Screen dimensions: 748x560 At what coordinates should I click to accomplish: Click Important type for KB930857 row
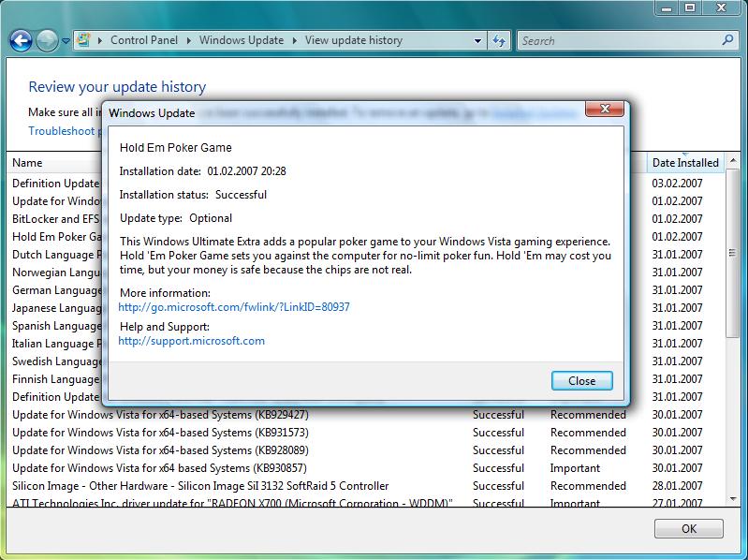tap(575, 468)
